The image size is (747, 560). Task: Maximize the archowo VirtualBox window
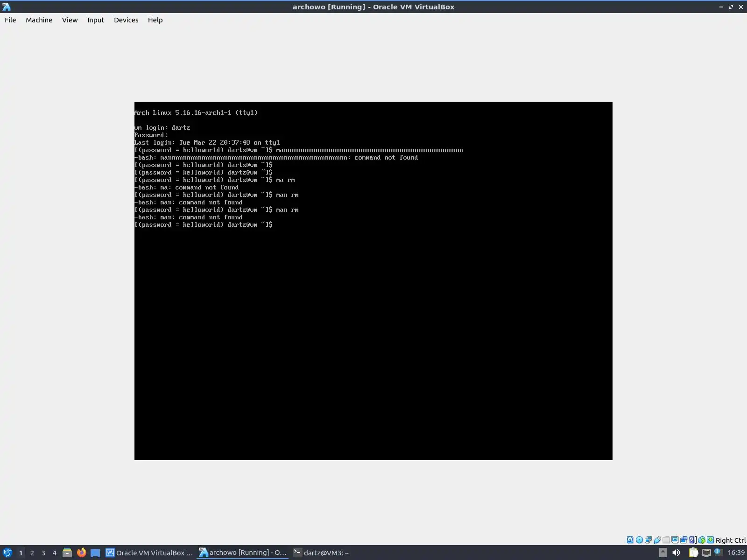pos(731,7)
